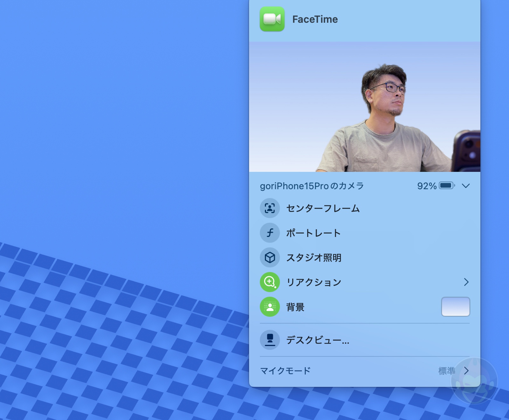The width and height of the screenshot is (509, 420).
Task: Select the リアクション menu row label
Action: [x=314, y=282]
